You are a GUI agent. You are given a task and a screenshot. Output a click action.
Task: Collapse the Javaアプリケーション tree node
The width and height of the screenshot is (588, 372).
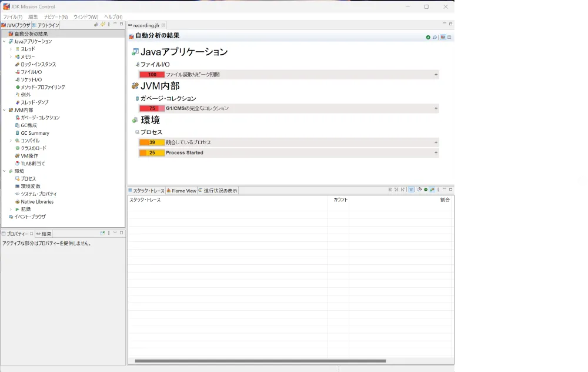pyautogui.click(x=5, y=41)
